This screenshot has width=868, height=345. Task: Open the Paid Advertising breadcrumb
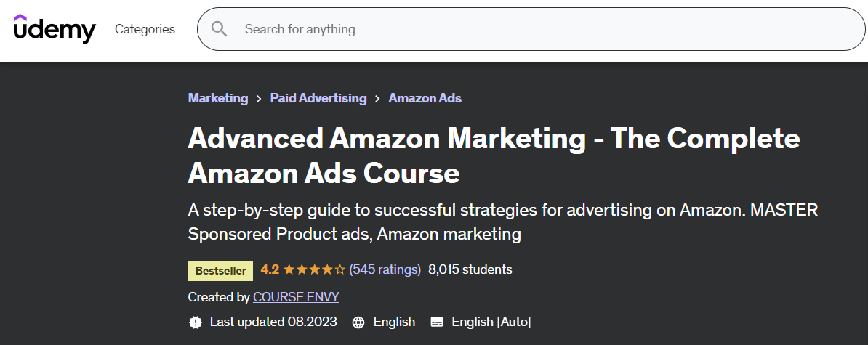pyautogui.click(x=318, y=98)
